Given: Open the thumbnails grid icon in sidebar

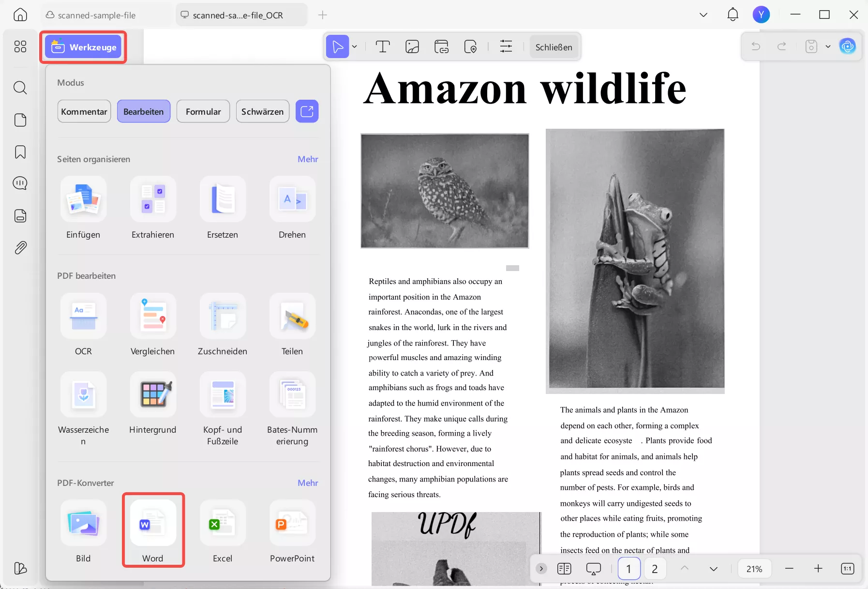Looking at the screenshot, I should 20,46.
